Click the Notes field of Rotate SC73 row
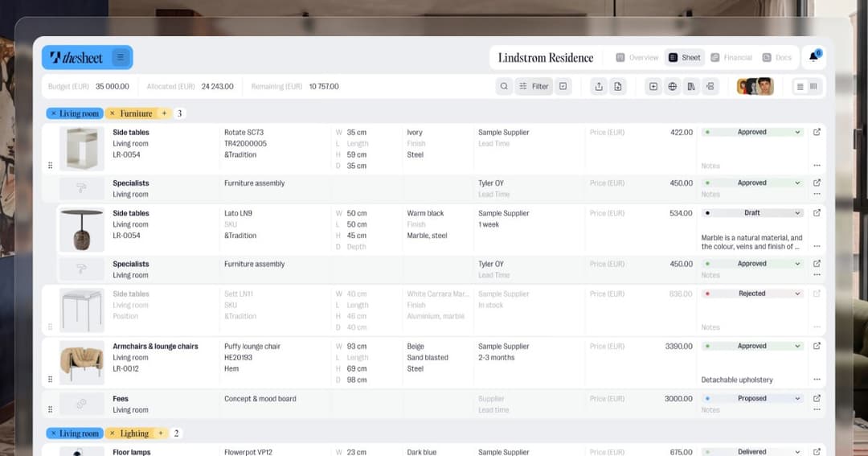The width and height of the screenshot is (868, 456). point(710,166)
